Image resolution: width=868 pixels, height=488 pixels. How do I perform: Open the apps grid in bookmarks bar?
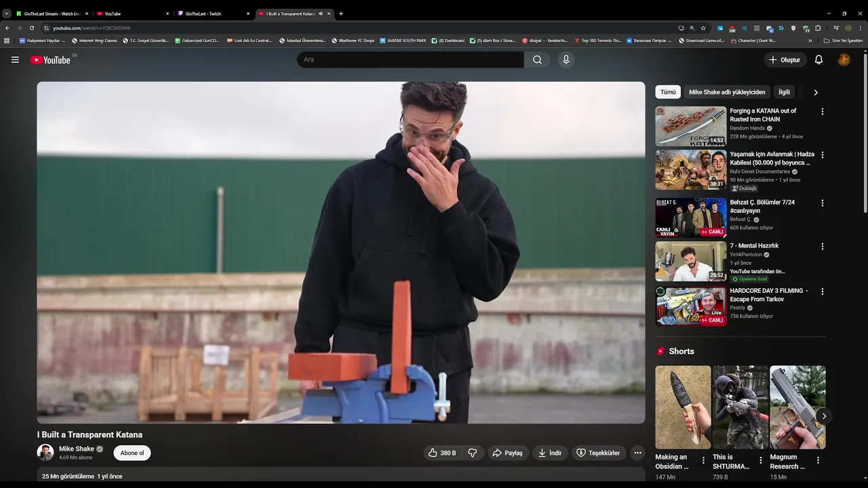point(7,41)
